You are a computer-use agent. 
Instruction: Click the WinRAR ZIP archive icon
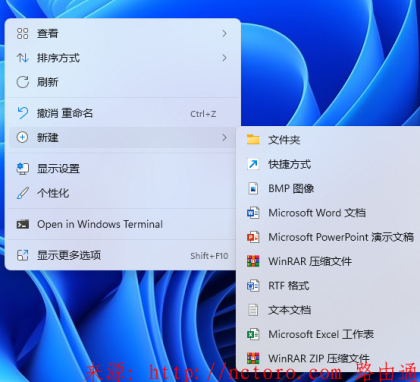point(253,358)
